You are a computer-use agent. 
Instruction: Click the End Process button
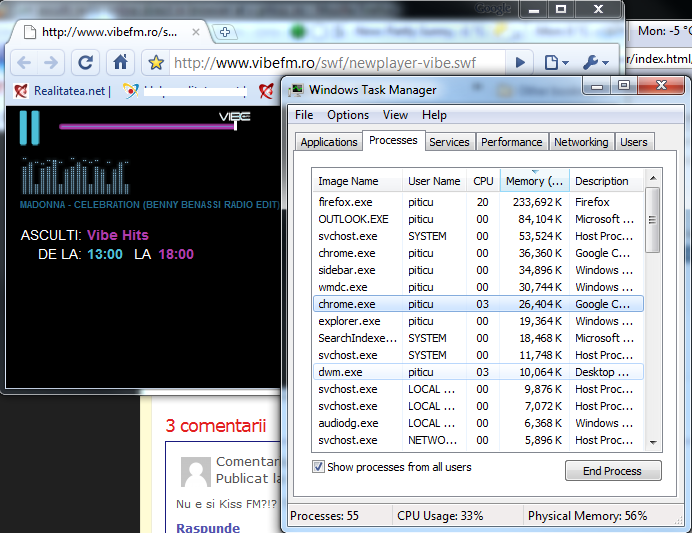pyautogui.click(x=613, y=471)
